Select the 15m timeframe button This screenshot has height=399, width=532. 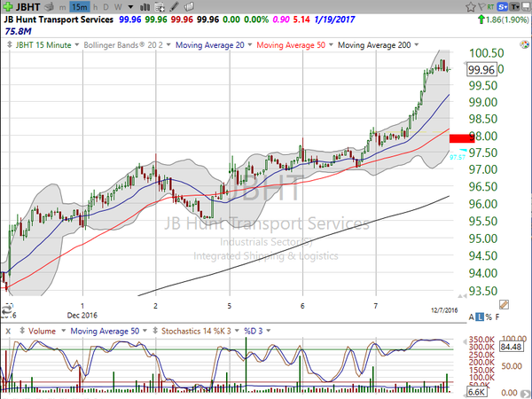(80, 7)
